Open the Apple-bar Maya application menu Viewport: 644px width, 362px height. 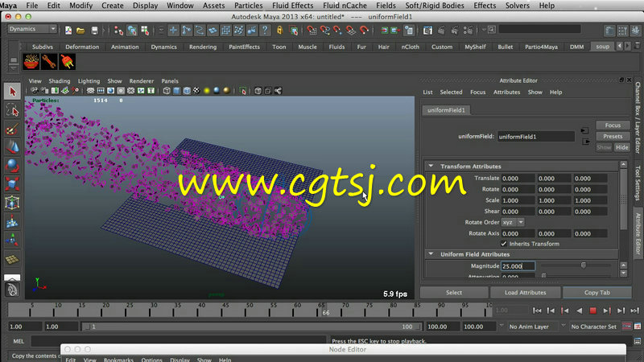pyautogui.click(x=9, y=6)
